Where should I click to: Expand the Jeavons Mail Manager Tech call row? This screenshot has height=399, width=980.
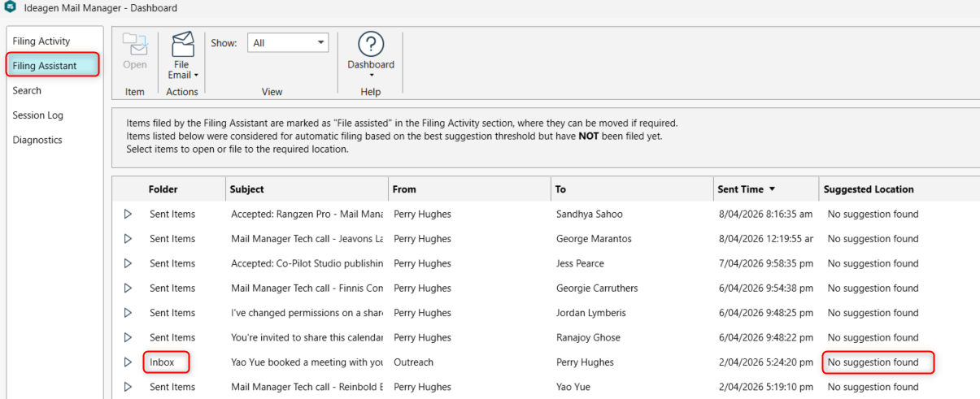pyautogui.click(x=128, y=239)
